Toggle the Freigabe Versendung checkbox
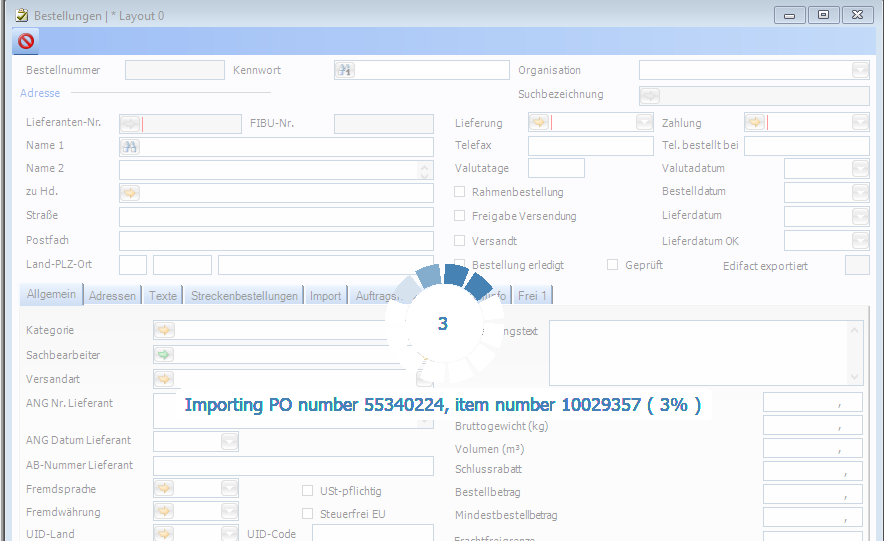 pos(460,216)
